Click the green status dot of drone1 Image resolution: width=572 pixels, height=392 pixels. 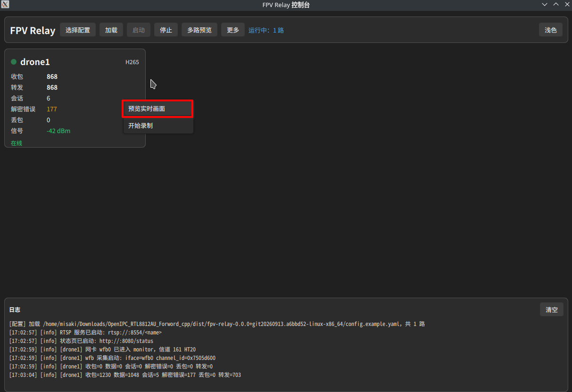pyautogui.click(x=14, y=62)
